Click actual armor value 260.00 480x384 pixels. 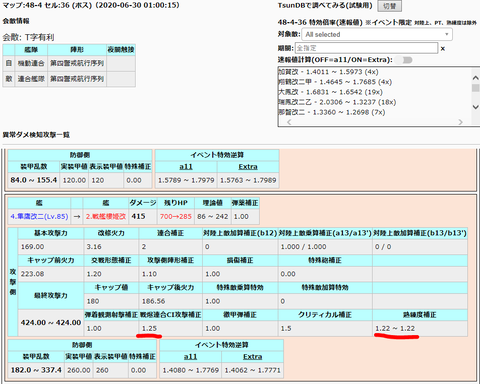pos(79,370)
